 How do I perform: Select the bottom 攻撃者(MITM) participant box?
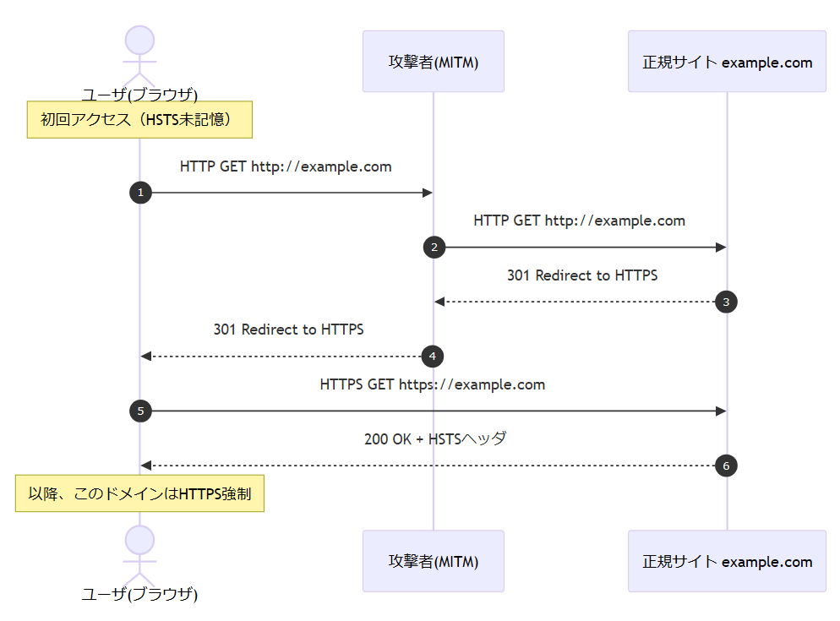coord(434,561)
